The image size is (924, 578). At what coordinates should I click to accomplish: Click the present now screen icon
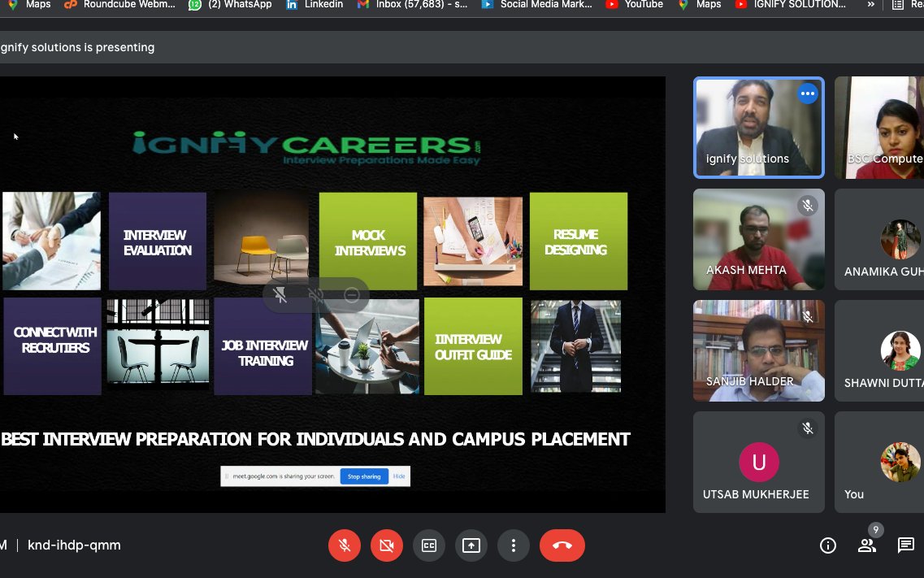(471, 545)
